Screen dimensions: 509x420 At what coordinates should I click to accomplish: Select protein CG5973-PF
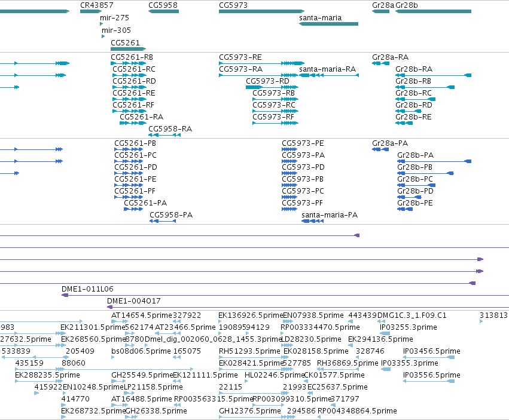[x=289, y=209]
